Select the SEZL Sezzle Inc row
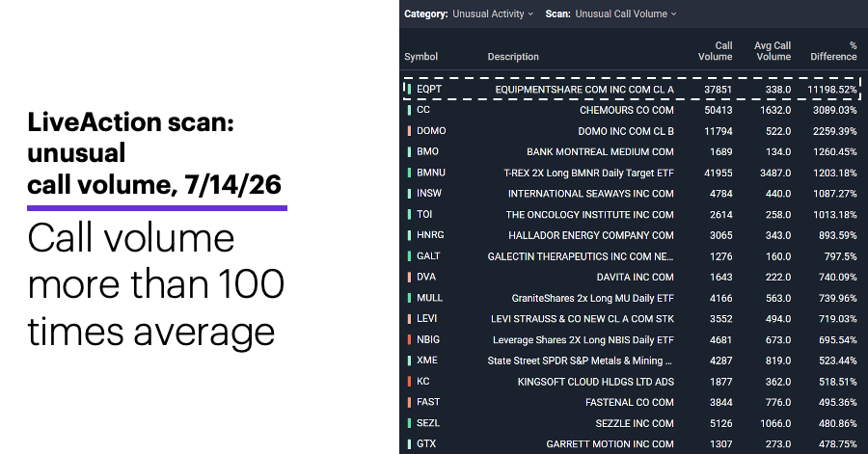 (631, 423)
